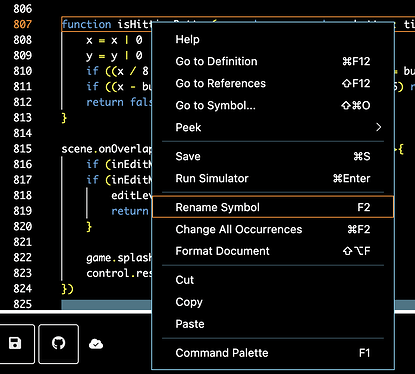Click line number 825 in the gutter
Image resolution: width=415 pixels, height=374 pixels.
pyautogui.click(x=23, y=304)
